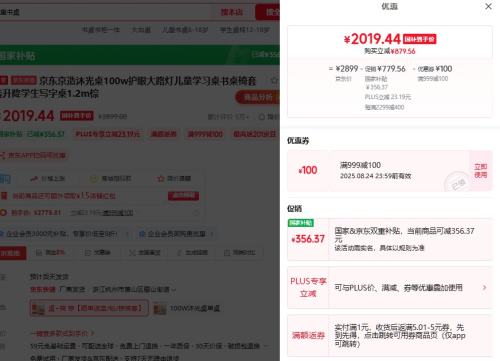The width and height of the screenshot is (500, 361).
Task: Click the PLUS专享立减23.19元 tag
Action: [108, 134]
